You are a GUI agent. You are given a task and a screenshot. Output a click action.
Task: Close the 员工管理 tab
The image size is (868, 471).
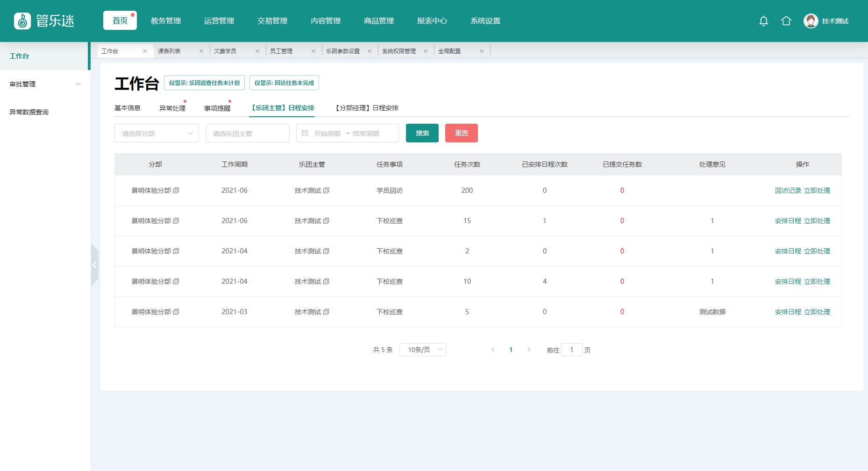[x=313, y=51]
